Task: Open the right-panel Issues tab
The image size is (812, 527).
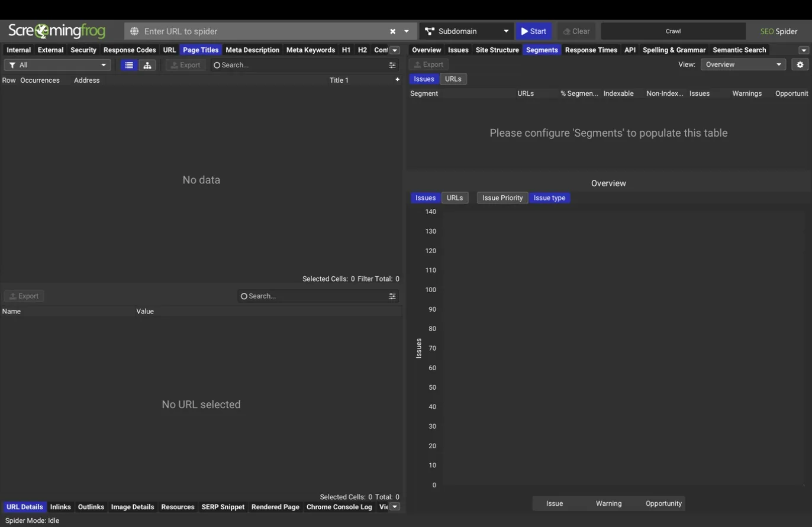Action: click(x=458, y=50)
